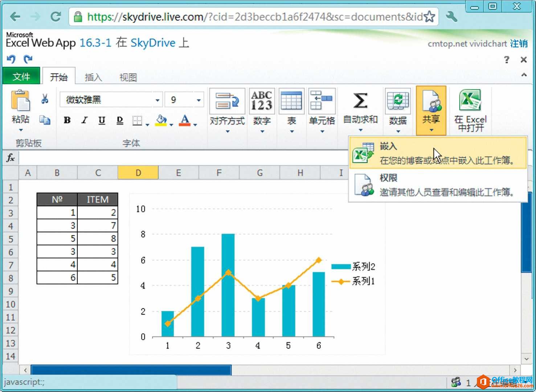The height and width of the screenshot is (392, 536).
Task: Click co-authoring users icon in status bar
Action: [455, 382]
